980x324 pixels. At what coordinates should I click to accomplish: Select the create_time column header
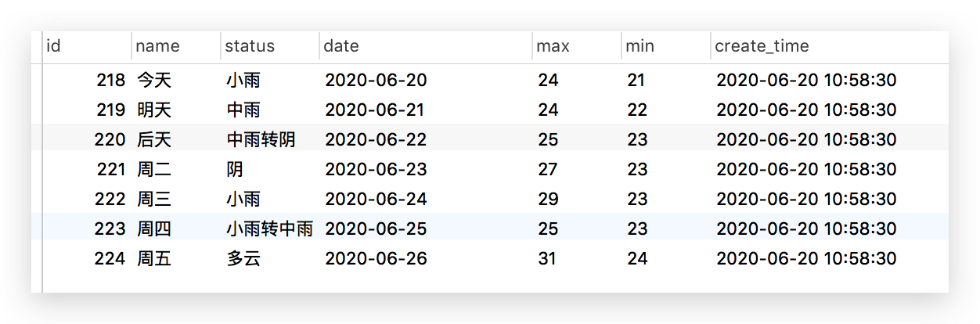point(762,46)
